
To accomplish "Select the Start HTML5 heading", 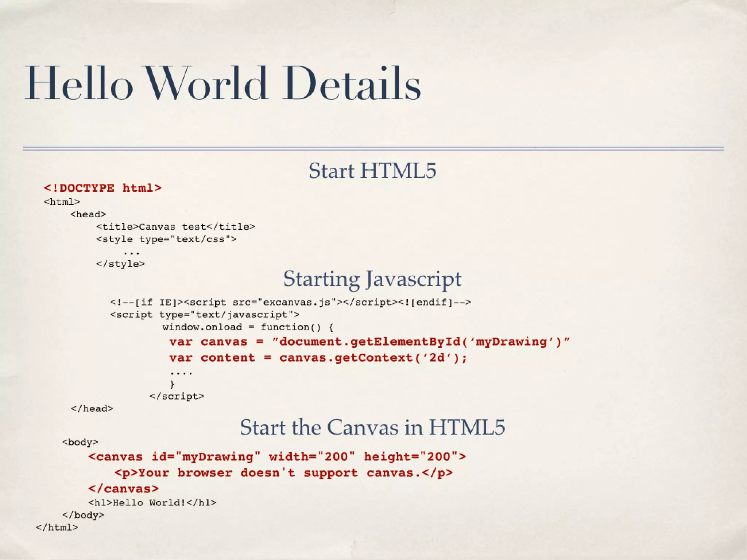I will [372, 170].
